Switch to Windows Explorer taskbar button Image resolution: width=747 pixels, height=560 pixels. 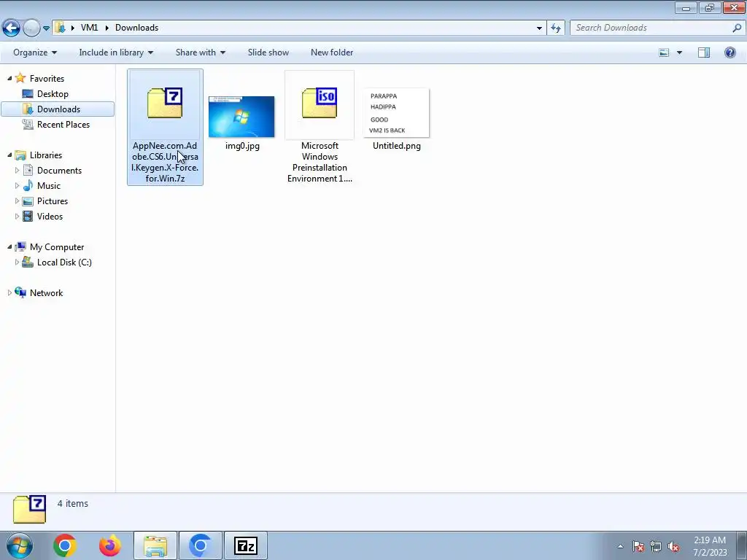click(155, 545)
